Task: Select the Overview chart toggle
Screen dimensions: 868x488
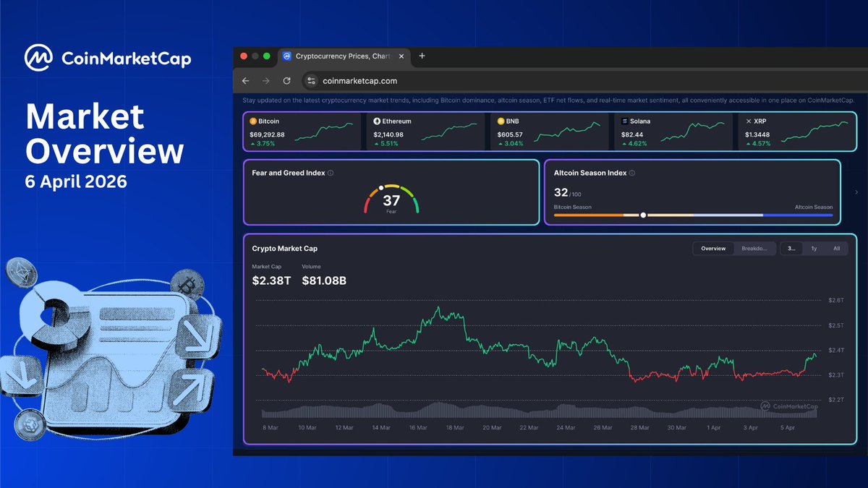Action: (712, 248)
